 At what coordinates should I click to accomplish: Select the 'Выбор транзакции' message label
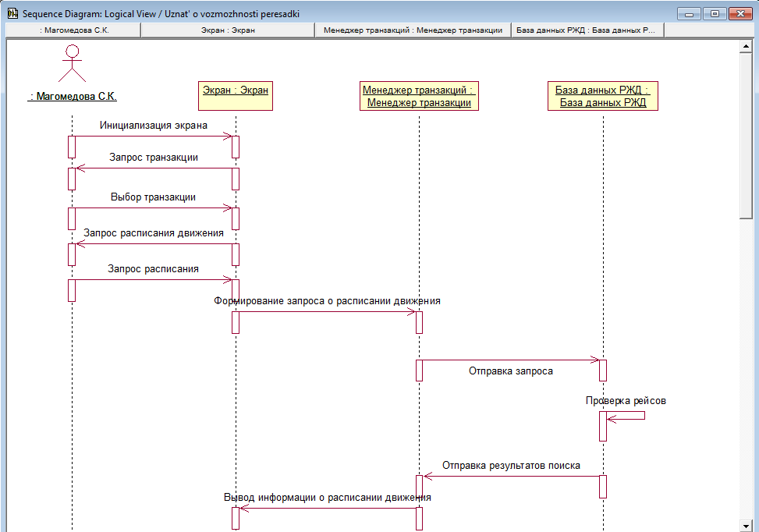[154, 197]
